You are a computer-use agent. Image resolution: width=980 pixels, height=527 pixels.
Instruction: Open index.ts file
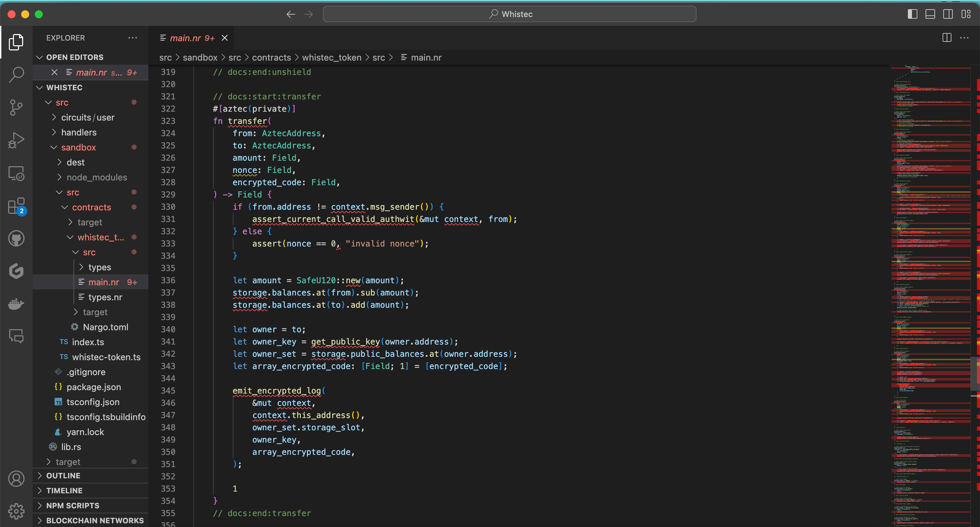point(91,342)
